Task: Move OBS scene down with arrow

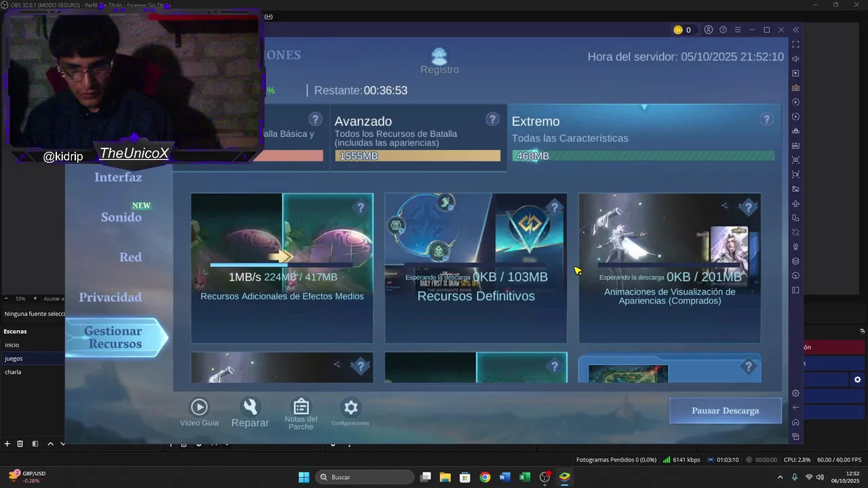Action: [62, 444]
